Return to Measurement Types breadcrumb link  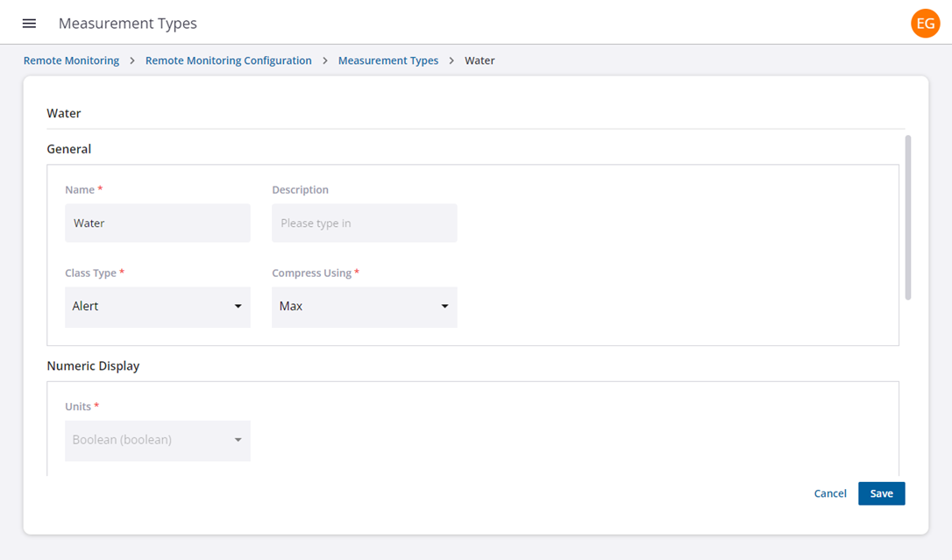click(x=387, y=60)
